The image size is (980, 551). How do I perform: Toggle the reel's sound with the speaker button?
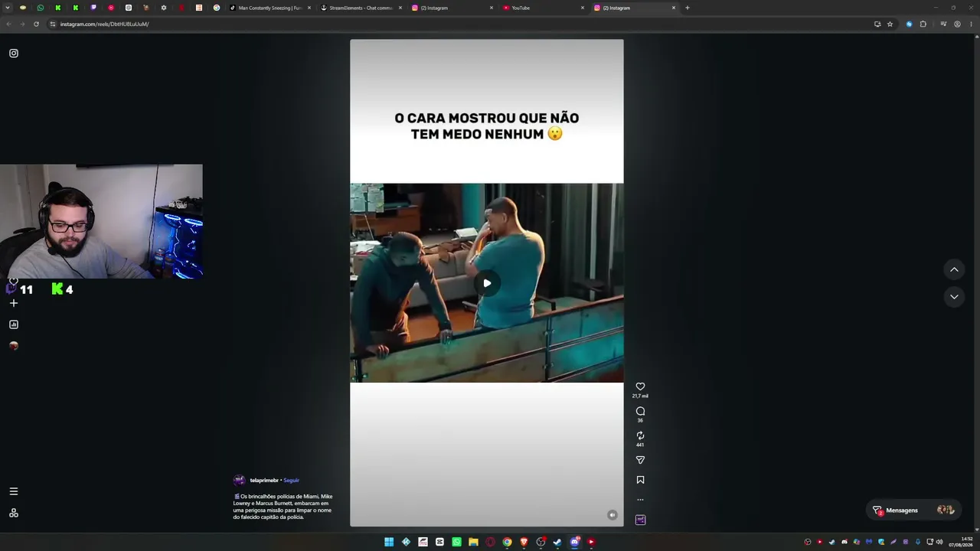point(612,515)
